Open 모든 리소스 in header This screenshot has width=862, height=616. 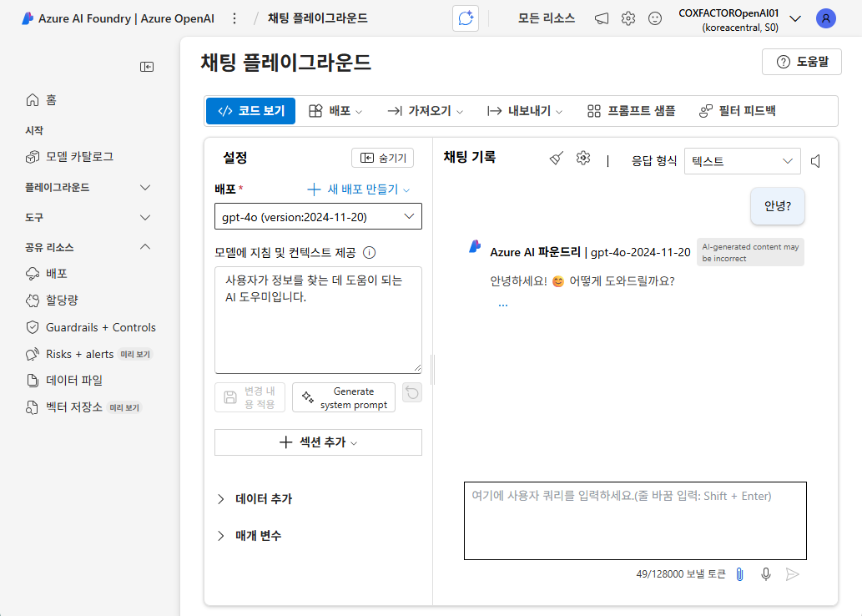[x=547, y=18]
